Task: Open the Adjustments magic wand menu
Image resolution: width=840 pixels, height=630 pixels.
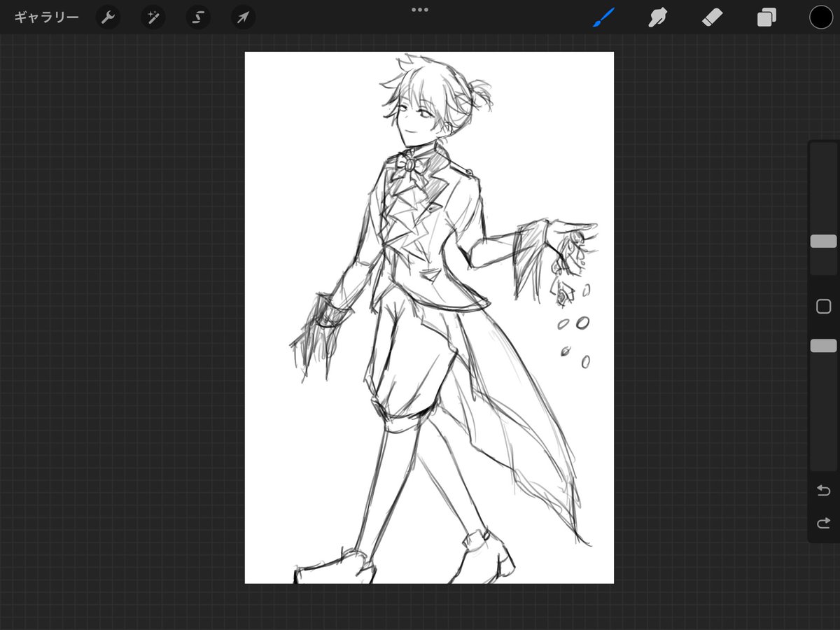Action: click(153, 17)
